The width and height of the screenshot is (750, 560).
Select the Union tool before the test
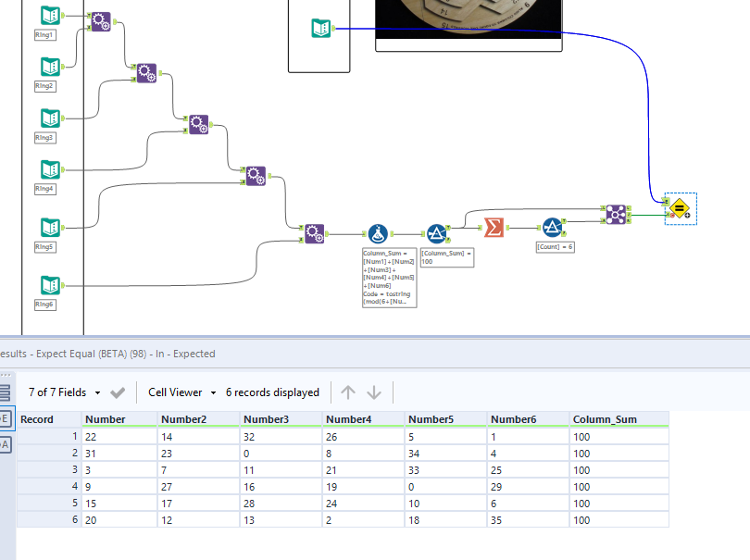coord(616,212)
